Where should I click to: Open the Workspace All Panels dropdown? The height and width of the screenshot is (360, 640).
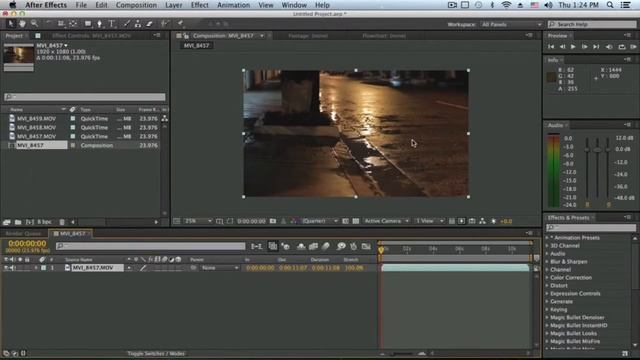click(x=511, y=24)
